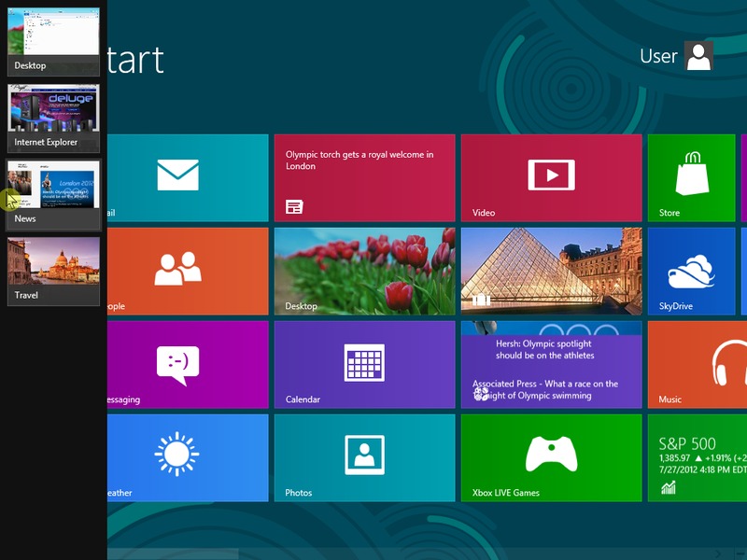This screenshot has width=747, height=560.
Task: Open the Desktop tile with tulips
Action: pos(364,271)
